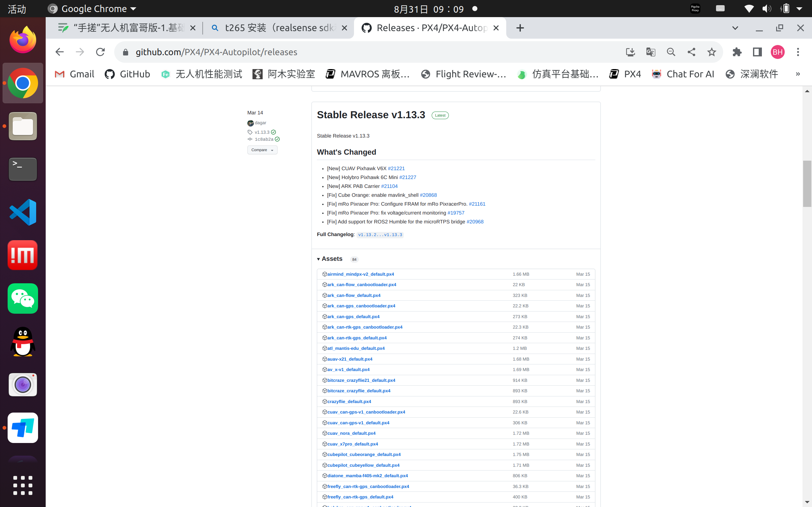Image resolution: width=812 pixels, height=507 pixels.
Task: Open Visual Studio Code from dock
Action: pos(23,212)
